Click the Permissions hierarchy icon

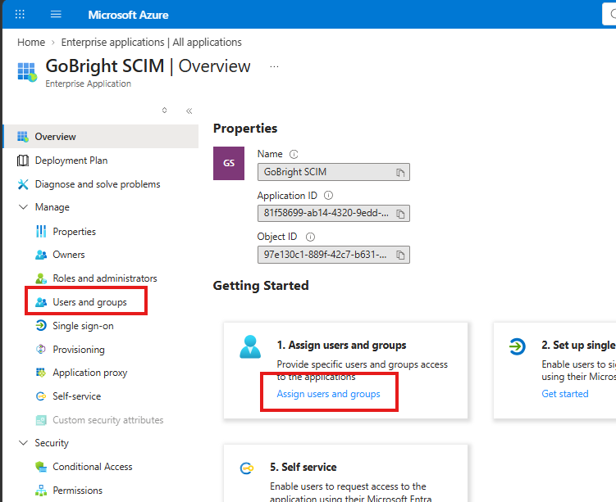click(x=41, y=490)
